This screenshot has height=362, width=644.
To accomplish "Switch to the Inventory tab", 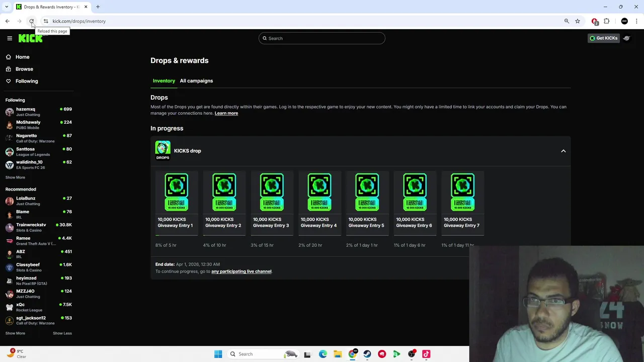I will click(164, 80).
